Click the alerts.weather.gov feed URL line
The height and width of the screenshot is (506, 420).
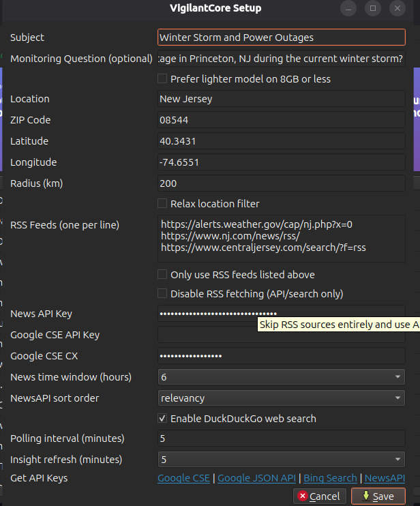(256, 224)
